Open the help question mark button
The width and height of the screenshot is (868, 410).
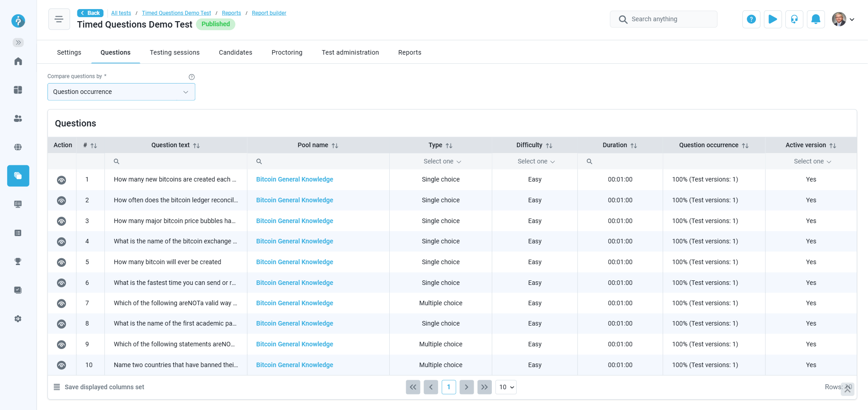[751, 19]
